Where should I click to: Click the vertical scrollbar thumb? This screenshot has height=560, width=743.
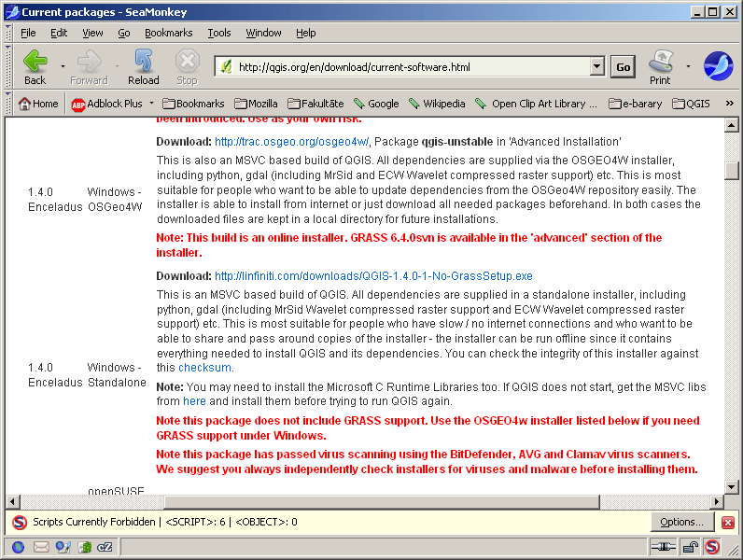tap(732, 171)
